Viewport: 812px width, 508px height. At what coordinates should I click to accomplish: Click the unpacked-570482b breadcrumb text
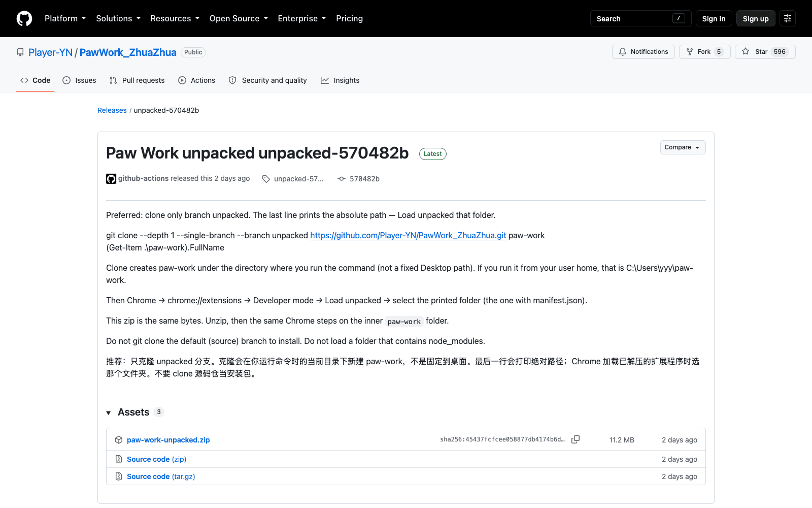(x=166, y=110)
